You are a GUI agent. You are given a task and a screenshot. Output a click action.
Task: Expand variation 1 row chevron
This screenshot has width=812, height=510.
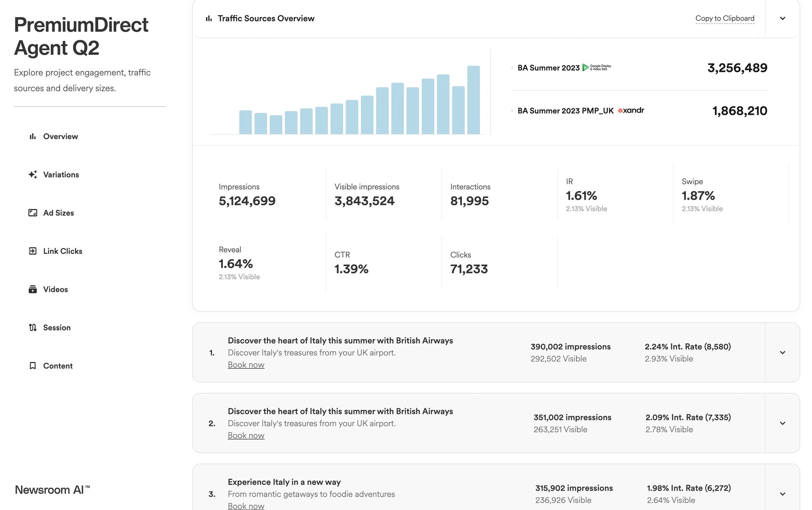coord(782,353)
